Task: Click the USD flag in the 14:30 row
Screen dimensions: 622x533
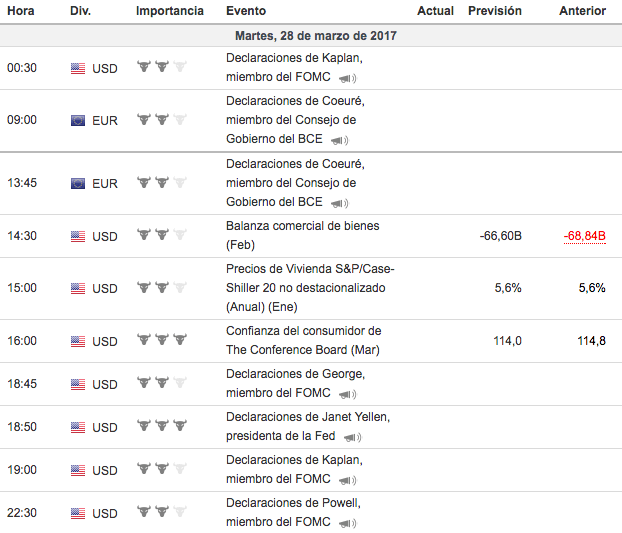Action: [x=78, y=237]
